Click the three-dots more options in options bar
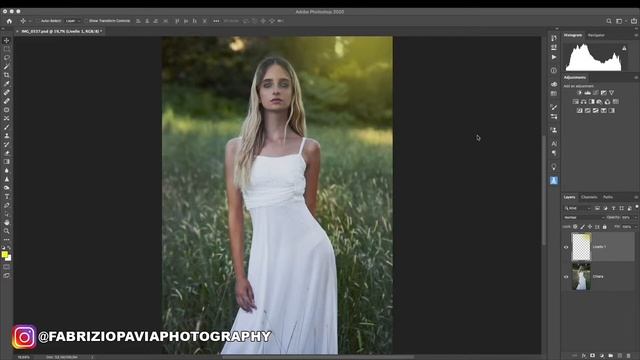 pos(216,21)
